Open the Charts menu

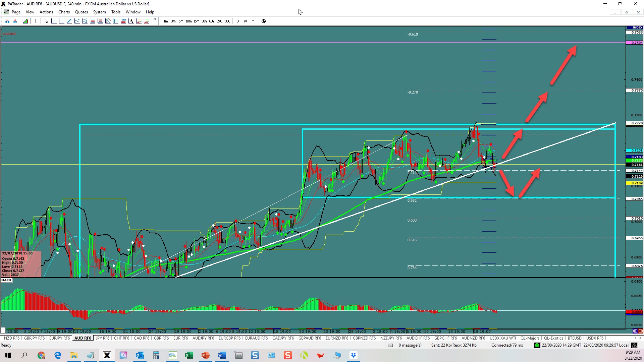pyautogui.click(x=64, y=12)
